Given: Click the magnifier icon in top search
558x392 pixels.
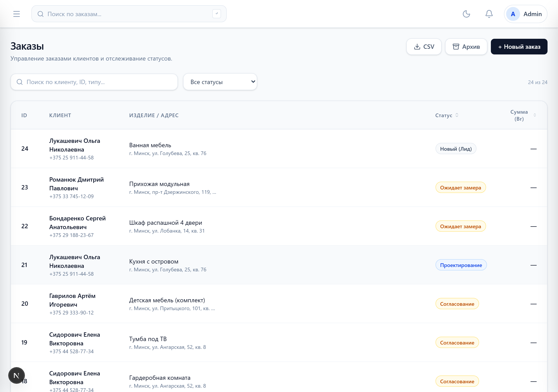Looking at the screenshot, I should point(41,14).
